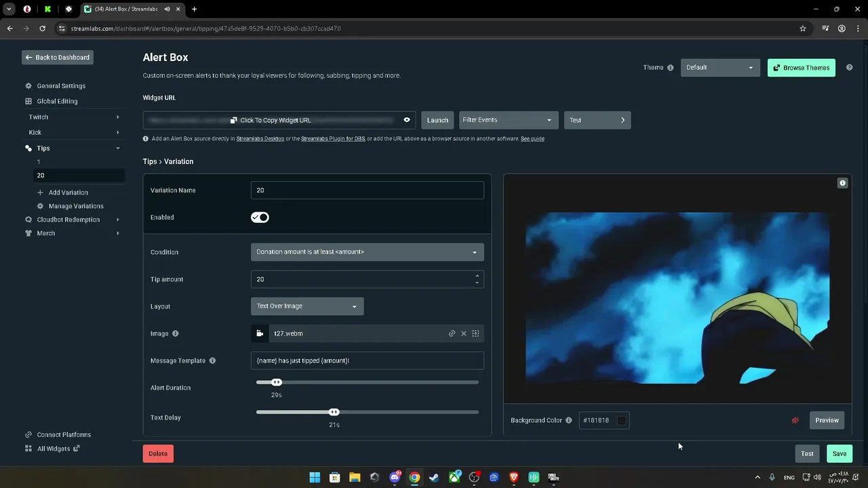Open Brave browser from the taskbar
The width and height of the screenshot is (868, 488).
514,477
